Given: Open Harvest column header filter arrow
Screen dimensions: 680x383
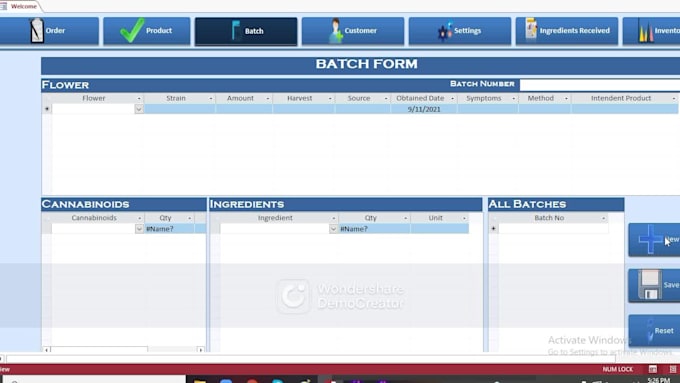Looking at the screenshot, I should [330, 98].
